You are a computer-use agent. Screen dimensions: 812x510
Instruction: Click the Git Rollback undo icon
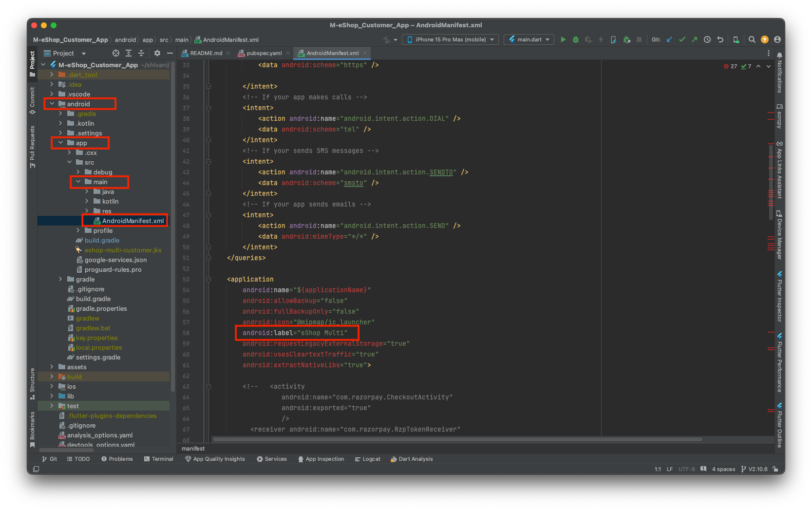pos(720,39)
